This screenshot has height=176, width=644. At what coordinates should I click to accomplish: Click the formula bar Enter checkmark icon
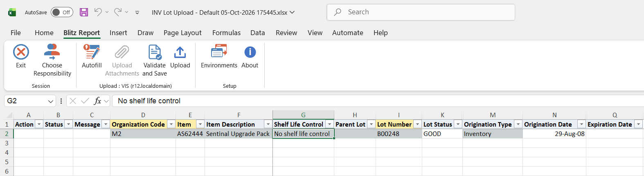(x=85, y=101)
